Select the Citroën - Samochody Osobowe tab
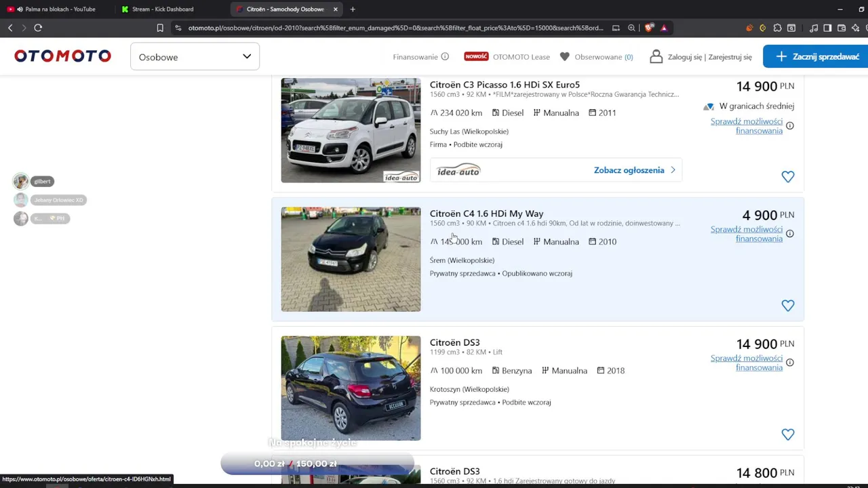Screen dimensions: 868x488 point(285,9)
